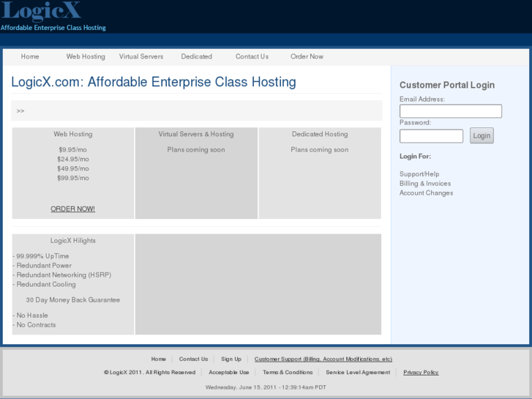Open Terms & Conditions footer link
The width and height of the screenshot is (532, 399).
click(288, 372)
